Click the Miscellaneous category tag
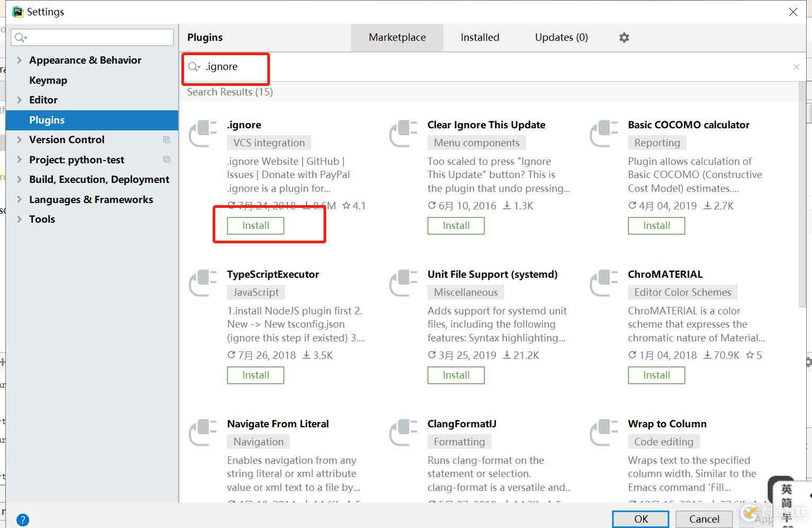 [x=466, y=292]
